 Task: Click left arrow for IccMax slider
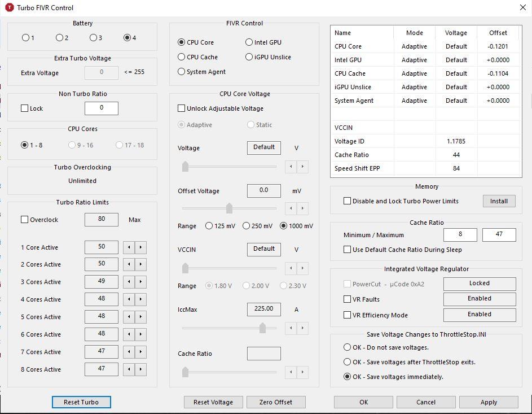292,328
